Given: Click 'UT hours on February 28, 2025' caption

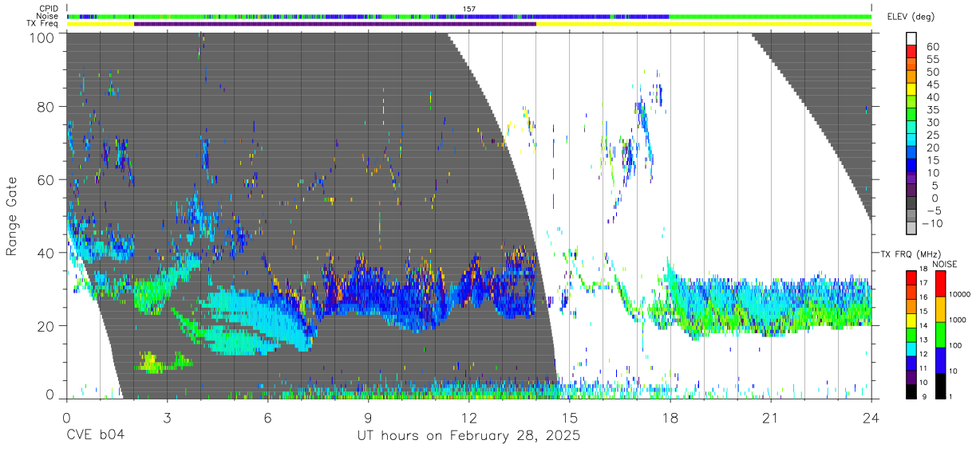Looking at the screenshot, I should (x=468, y=437).
